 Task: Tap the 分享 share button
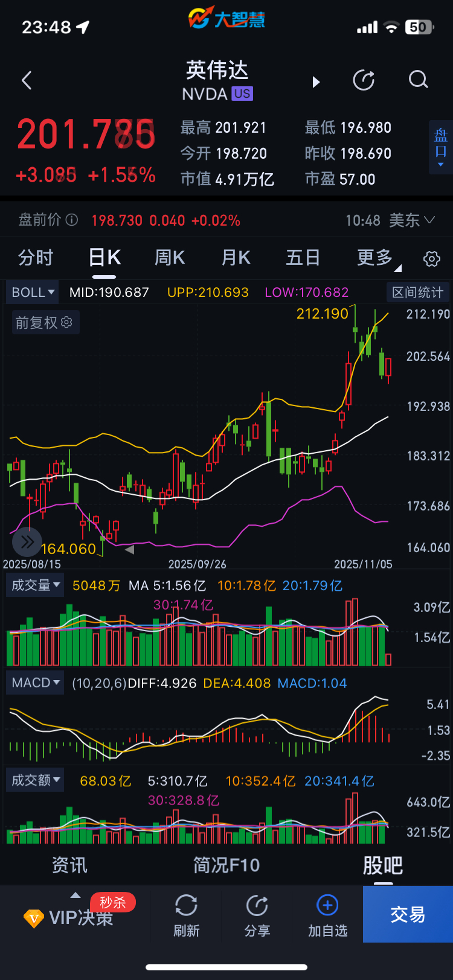(x=257, y=915)
